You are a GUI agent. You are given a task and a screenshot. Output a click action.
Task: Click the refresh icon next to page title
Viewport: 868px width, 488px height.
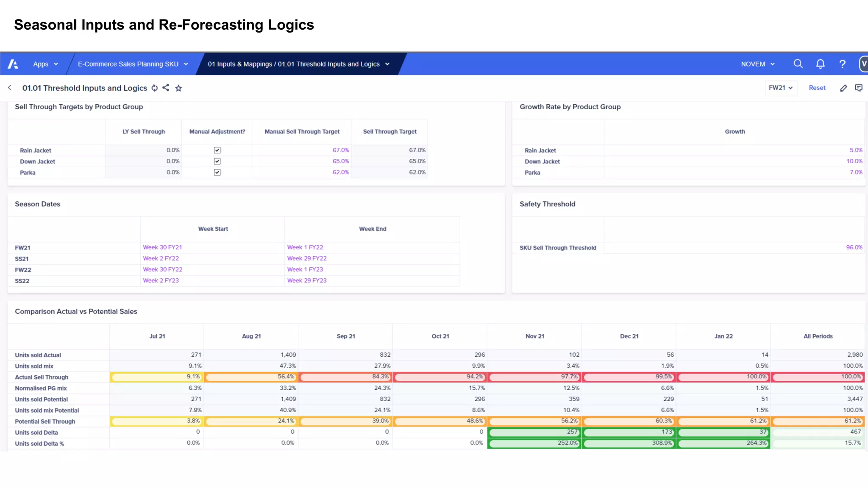click(x=155, y=88)
